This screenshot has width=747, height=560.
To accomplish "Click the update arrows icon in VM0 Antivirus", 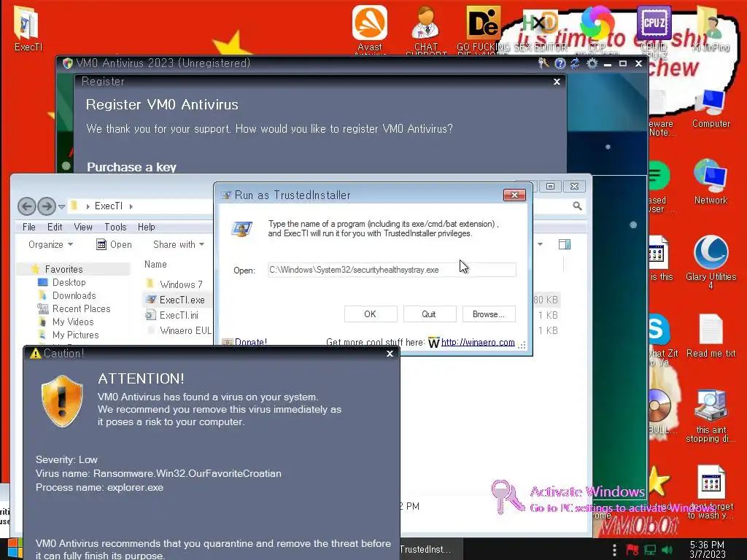I will [576, 63].
